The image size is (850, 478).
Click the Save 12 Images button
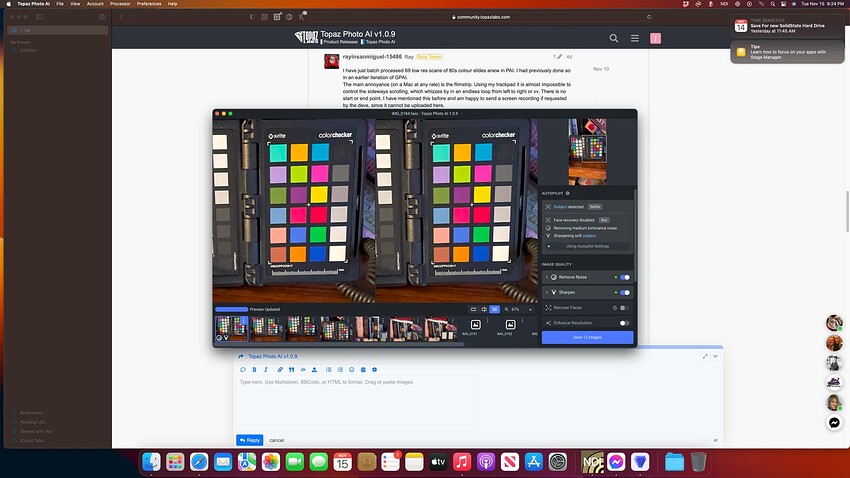pos(588,337)
